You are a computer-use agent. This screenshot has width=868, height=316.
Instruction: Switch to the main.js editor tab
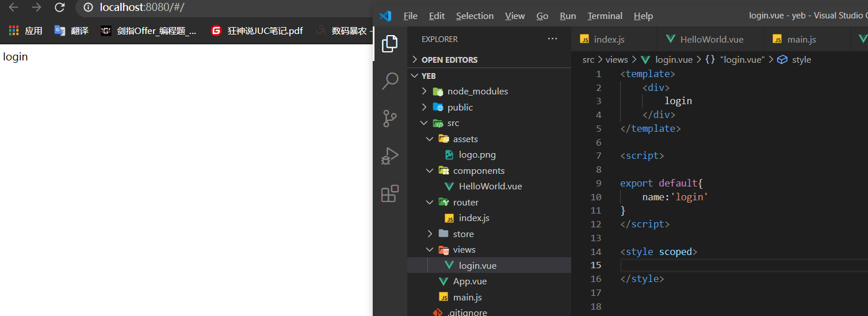pos(801,40)
